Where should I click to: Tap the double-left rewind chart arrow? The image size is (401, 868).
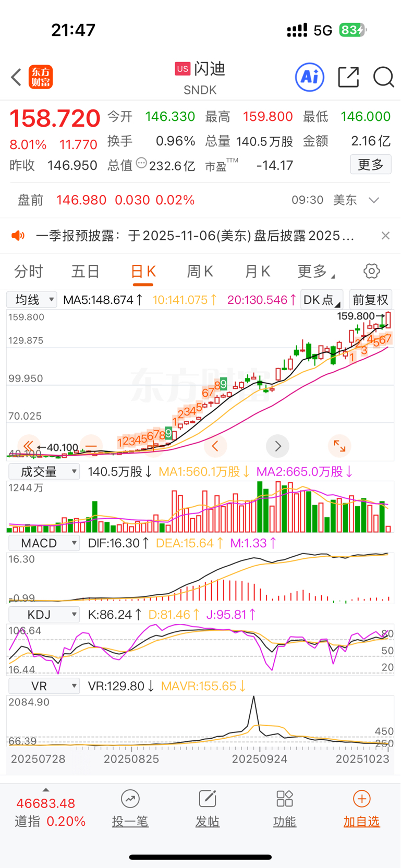[29, 446]
